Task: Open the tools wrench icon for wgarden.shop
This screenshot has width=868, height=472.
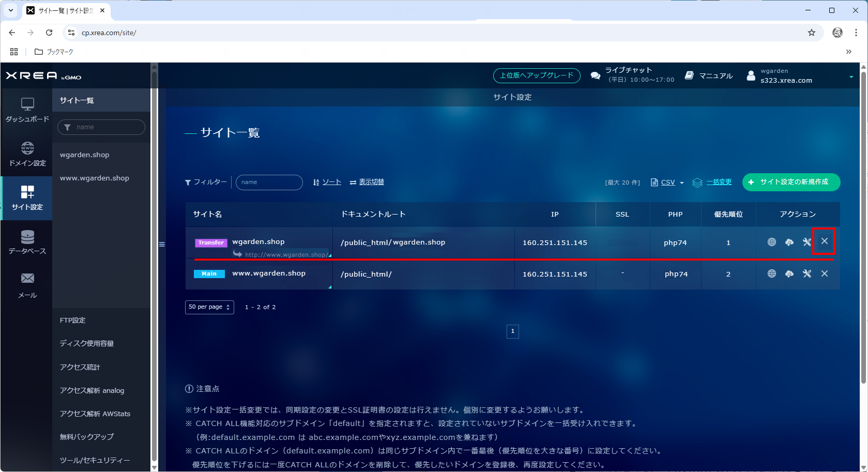Action: tap(806, 242)
